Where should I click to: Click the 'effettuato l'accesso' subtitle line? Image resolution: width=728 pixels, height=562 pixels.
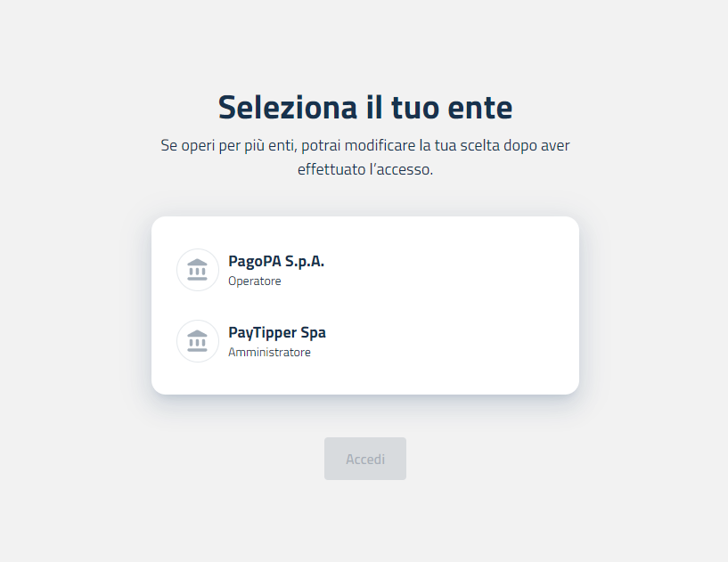(365, 169)
